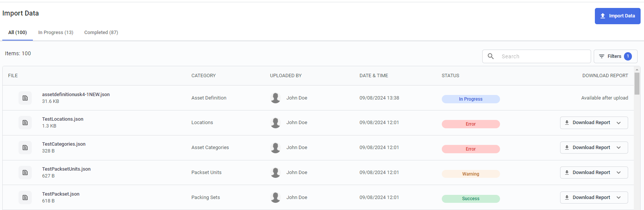Open the Completed (87) tab
This screenshot has height=210, width=644.
pos(101,33)
